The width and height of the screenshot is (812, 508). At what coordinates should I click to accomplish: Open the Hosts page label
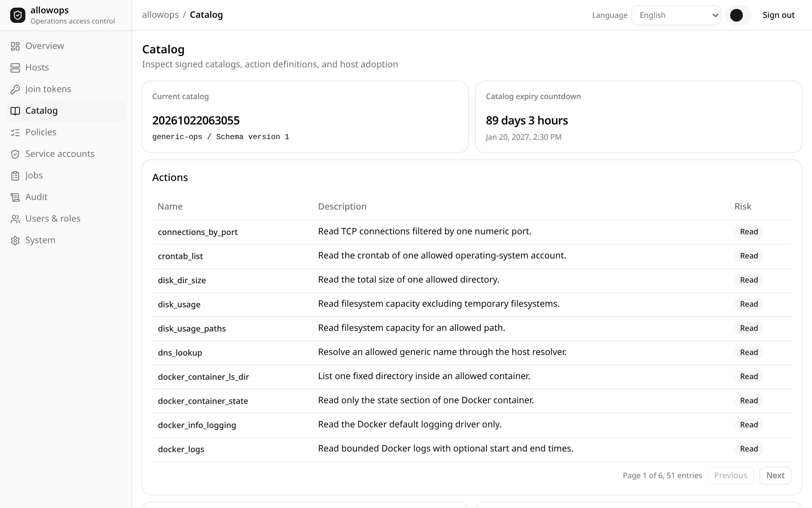click(x=37, y=67)
